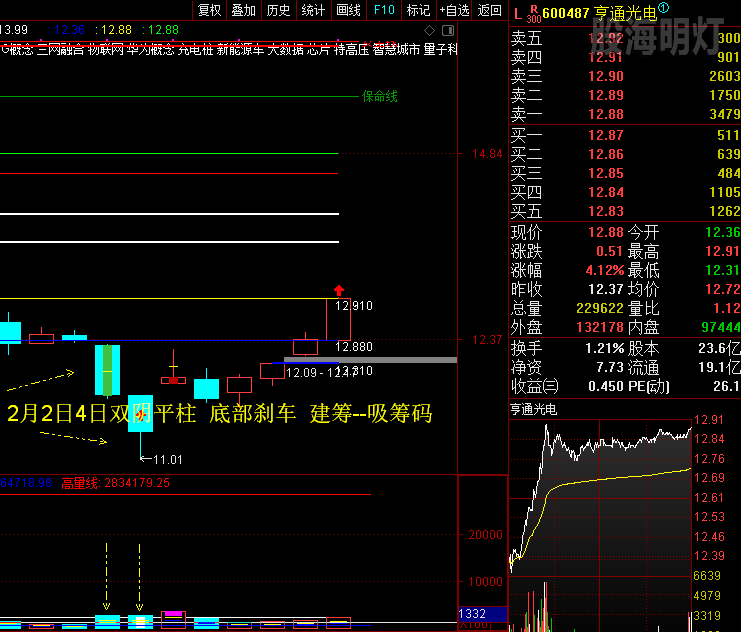Click the 20000 volume axis label

tap(485, 535)
